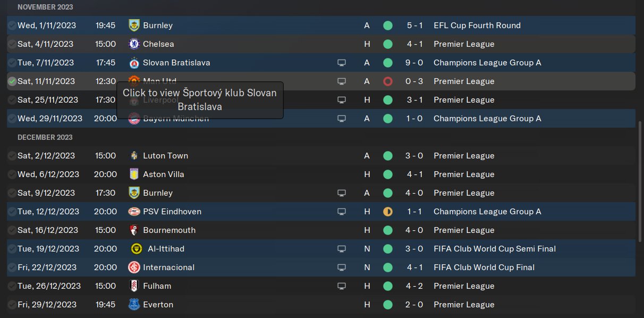644x318 pixels.
Task: Click the red loss indicator for Man Utd match
Action: [x=388, y=81]
